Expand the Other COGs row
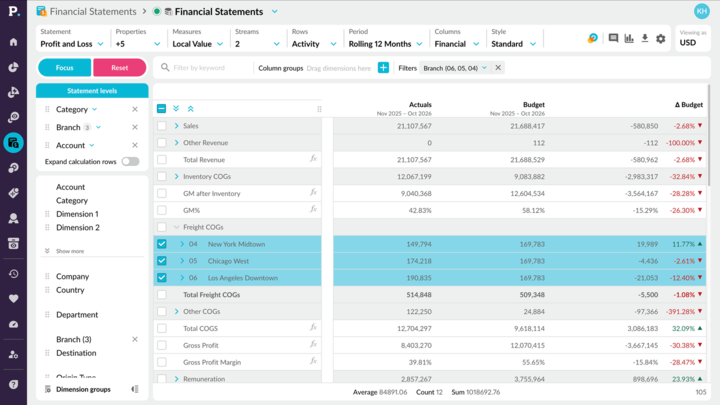The width and height of the screenshot is (720, 405). tap(176, 311)
